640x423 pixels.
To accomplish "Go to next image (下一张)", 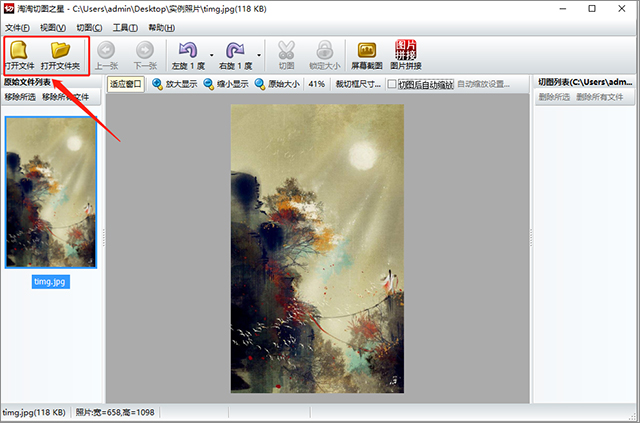I will (145, 55).
